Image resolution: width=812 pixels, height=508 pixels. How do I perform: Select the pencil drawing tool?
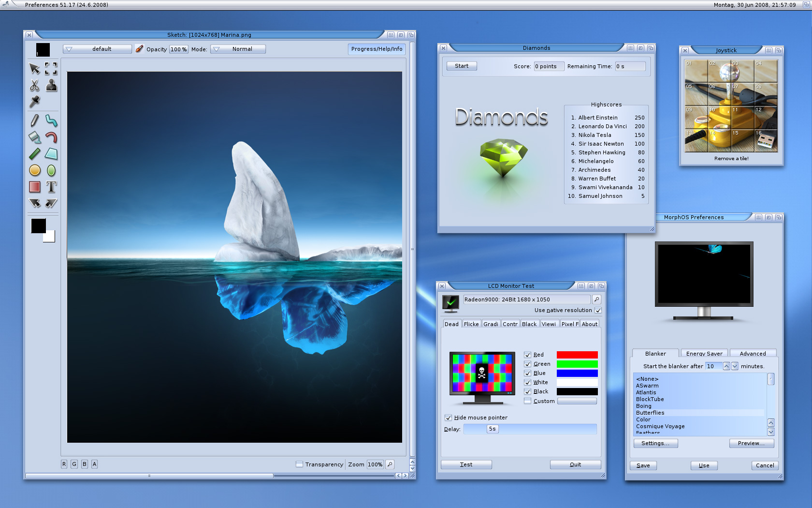coord(34,120)
